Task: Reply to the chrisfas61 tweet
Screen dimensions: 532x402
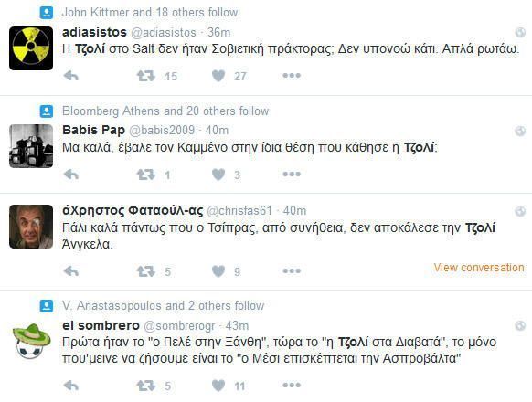Action: [x=71, y=271]
